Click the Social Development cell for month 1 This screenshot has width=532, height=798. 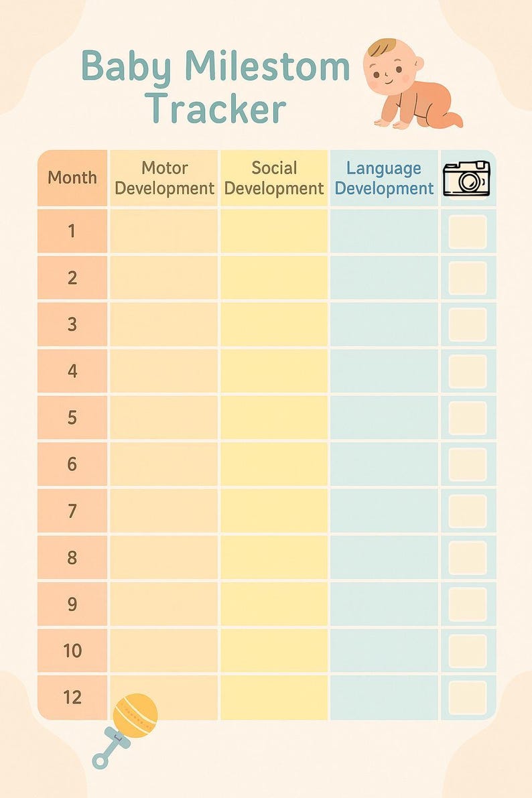[x=274, y=231]
